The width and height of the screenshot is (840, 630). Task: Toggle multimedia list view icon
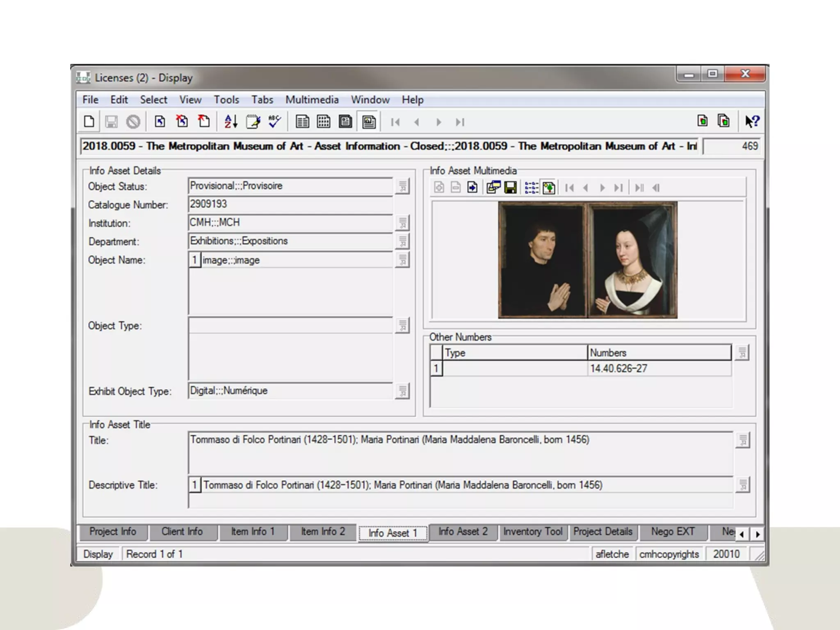point(532,188)
